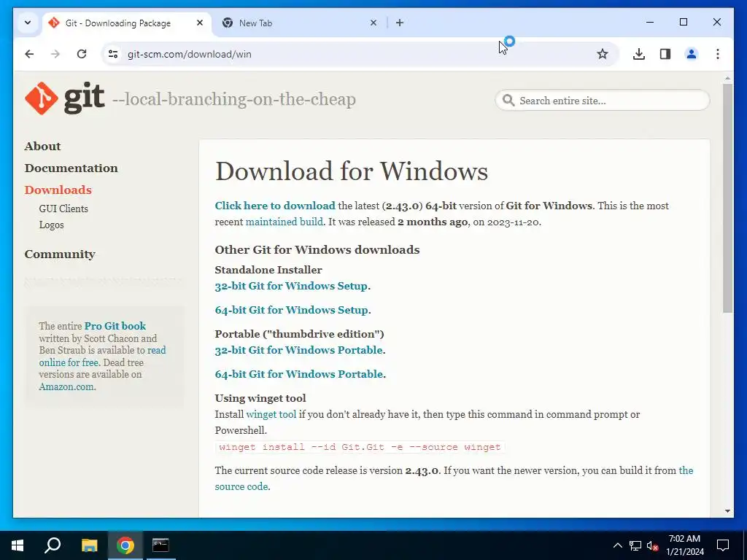This screenshot has height=560, width=747.
Task: Open a new browser tab with plus button
Action: [x=399, y=23]
